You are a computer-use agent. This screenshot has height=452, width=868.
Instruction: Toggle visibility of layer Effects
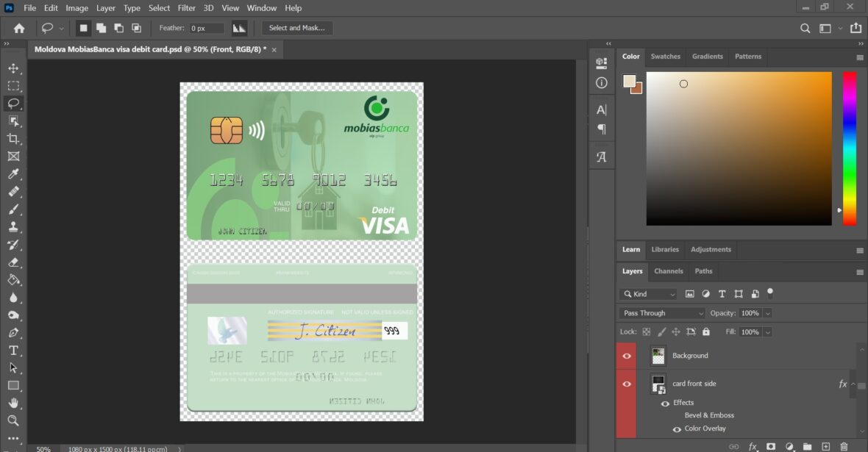point(665,403)
